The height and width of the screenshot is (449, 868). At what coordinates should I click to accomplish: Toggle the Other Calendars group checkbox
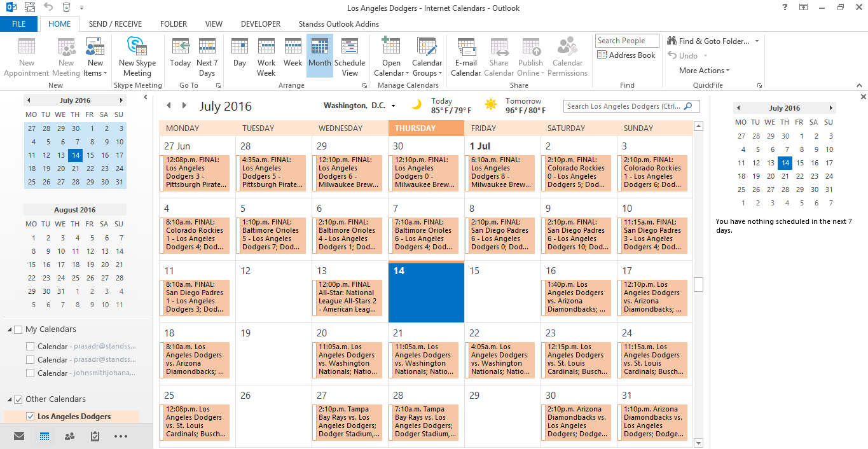click(18, 399)
